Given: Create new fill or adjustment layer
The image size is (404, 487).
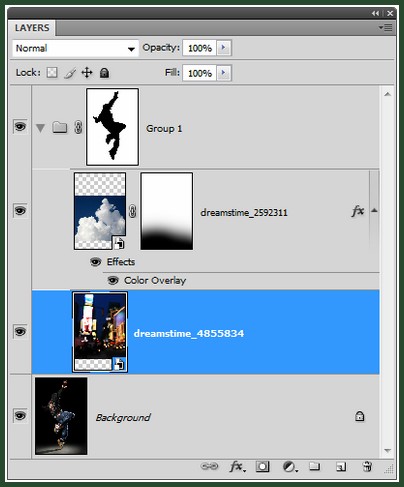Looking at the screenshot, I should coord(290,467).
